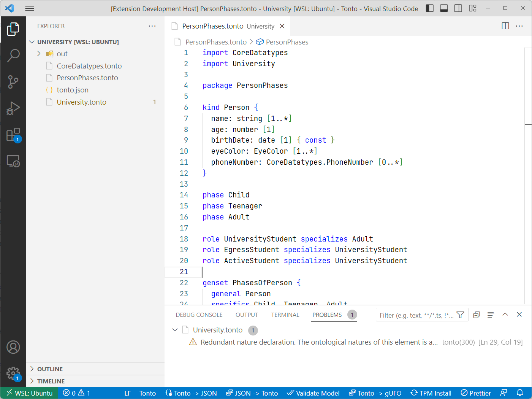The height and width of the screenshot is (399, 532).
Task: Open the editor More Actions ellipsis
Action: [x=519, y=26]
